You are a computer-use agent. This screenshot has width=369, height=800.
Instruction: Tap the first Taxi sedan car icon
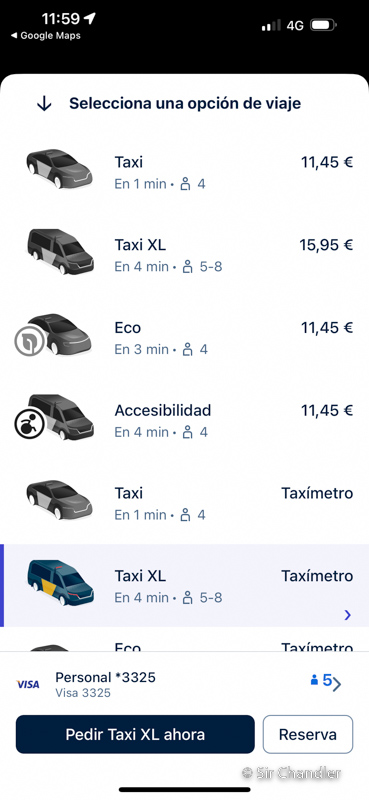(60, 169)
